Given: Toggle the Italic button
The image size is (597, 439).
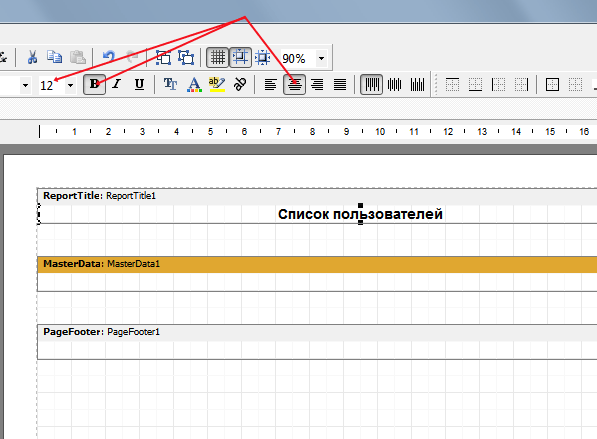Looking at the screenshot, I should pyautogui.click(x=117, y=84).
